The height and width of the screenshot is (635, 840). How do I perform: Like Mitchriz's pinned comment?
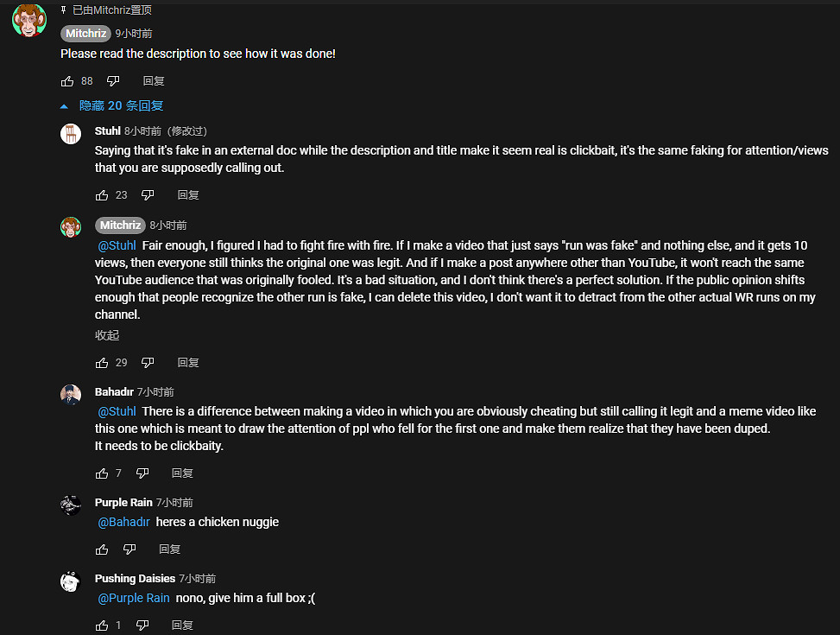pyautogui.click(x=67, y=81)
